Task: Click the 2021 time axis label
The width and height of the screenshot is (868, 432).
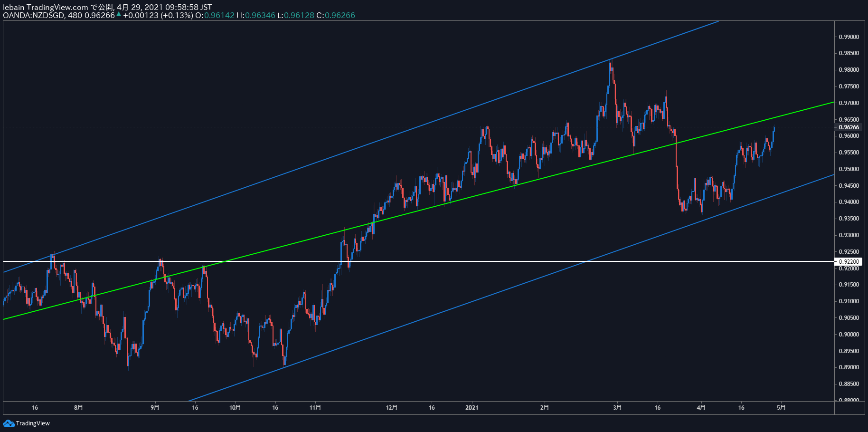Action: click(x=472, y=407)
